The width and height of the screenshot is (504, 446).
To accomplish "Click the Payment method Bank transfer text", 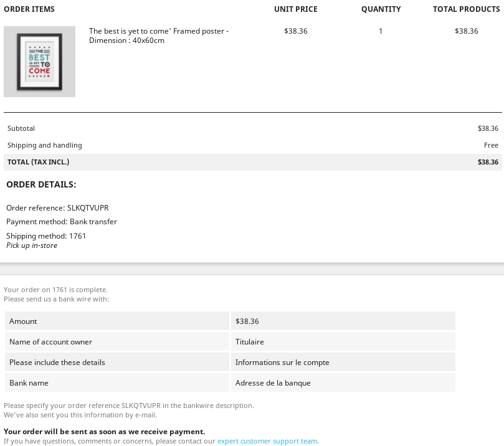I will [61, 221].
